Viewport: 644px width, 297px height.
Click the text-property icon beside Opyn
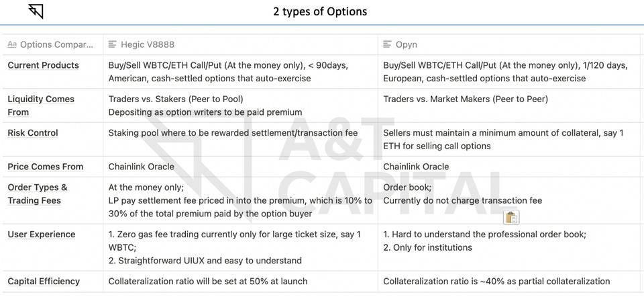[x=388, y=44]
